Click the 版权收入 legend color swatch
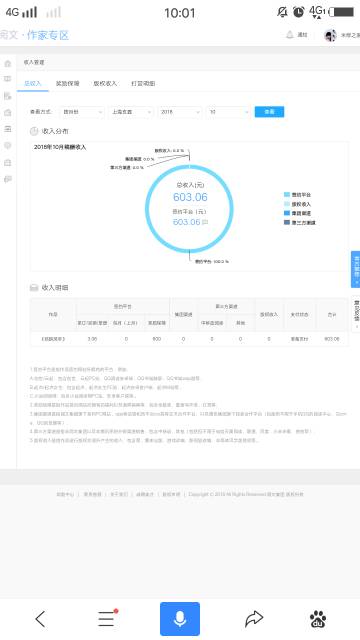This screenshot has width=360, height=640. [287, 204]
